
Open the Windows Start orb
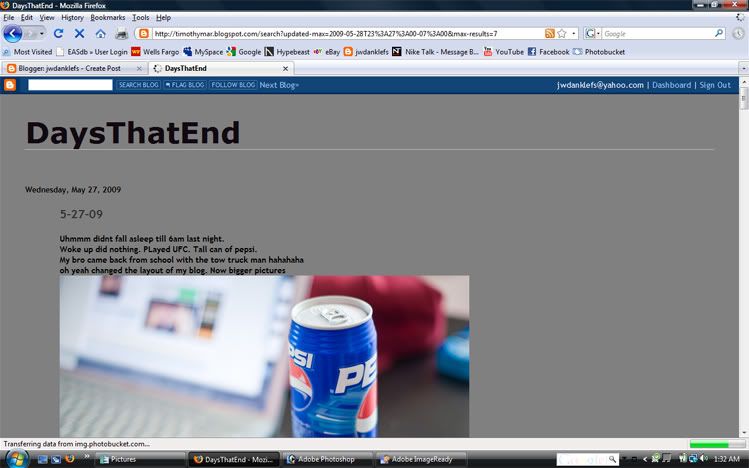pyautogui.click(x=16, y=459)
